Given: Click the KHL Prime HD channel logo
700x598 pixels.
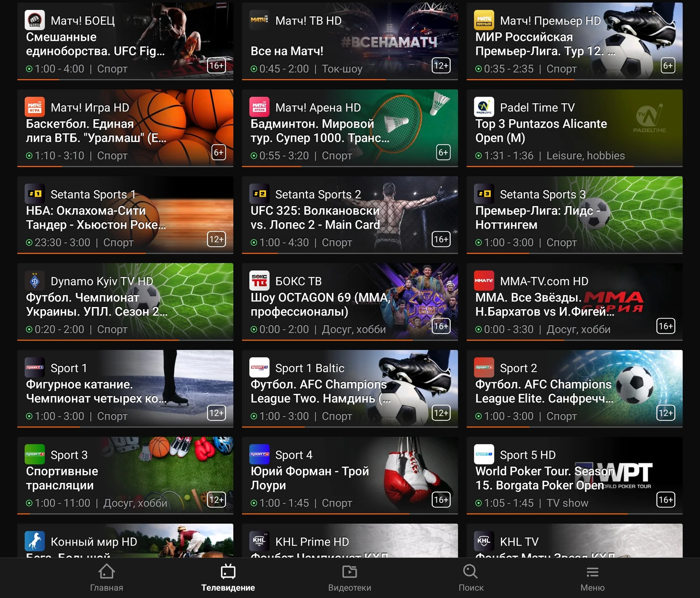Looking at the screenshot, I should [x=259, y=541].
